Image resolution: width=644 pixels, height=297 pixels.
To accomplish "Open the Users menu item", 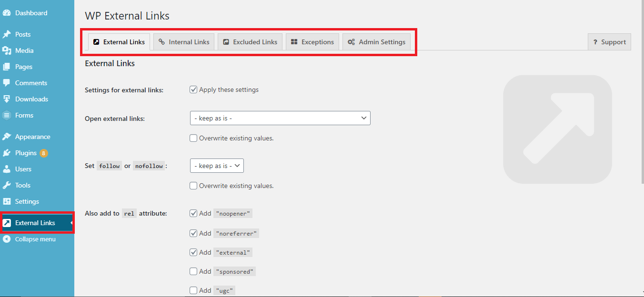I will click(37, 169).
